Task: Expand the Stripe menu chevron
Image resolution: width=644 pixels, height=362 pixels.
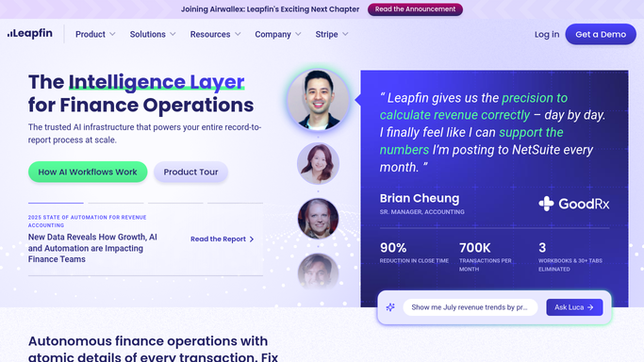Action: [345, 34]
